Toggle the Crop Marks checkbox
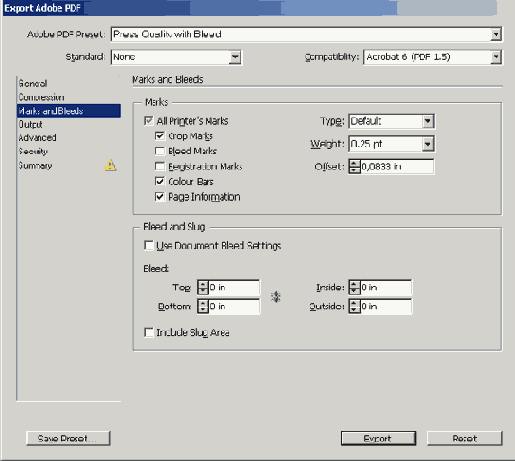 (160, 136)
